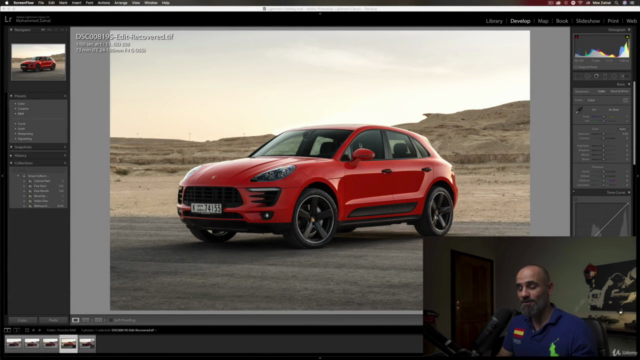640x360 pixels.
Task: Choose Black & White treatment
Action: point(619,91)
